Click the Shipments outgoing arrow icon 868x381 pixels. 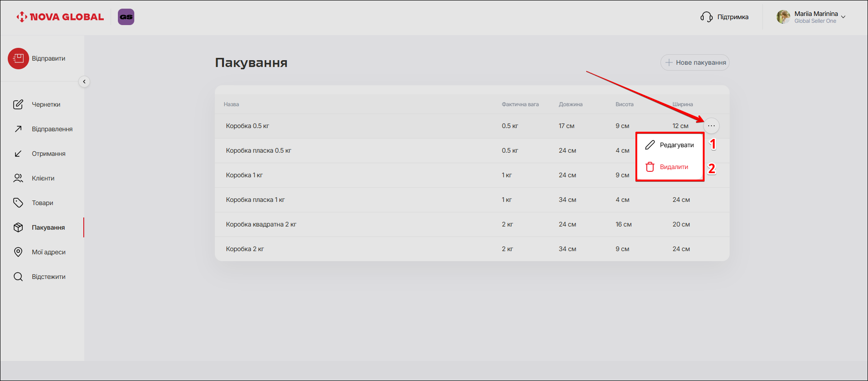[18, 129]
